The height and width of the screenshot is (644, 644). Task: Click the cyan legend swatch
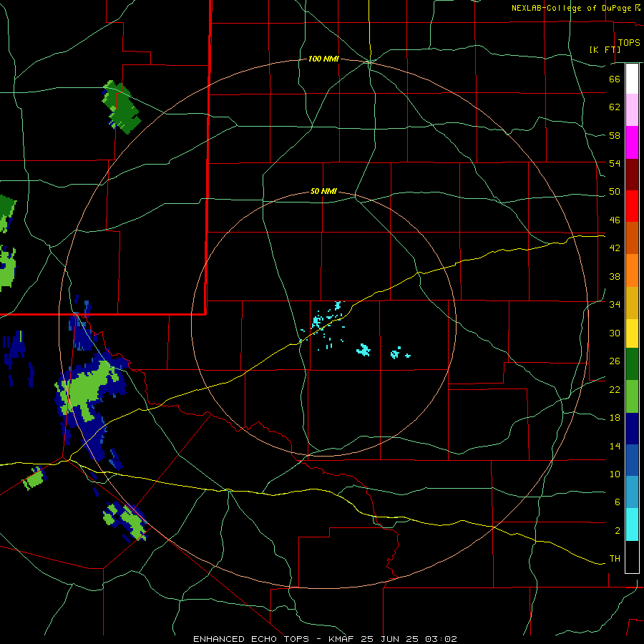point(632,525)
